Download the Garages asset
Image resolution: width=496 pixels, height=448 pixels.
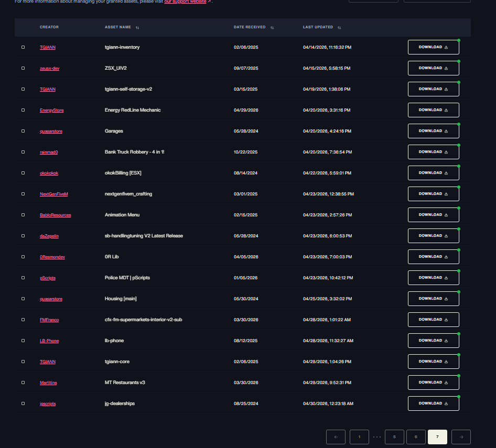(434, 131)
